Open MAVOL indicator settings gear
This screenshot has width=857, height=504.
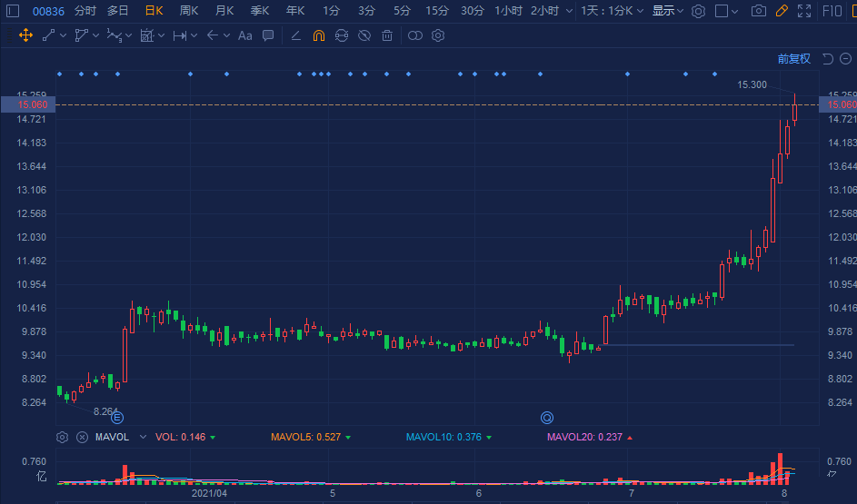(x=63, y=438)
